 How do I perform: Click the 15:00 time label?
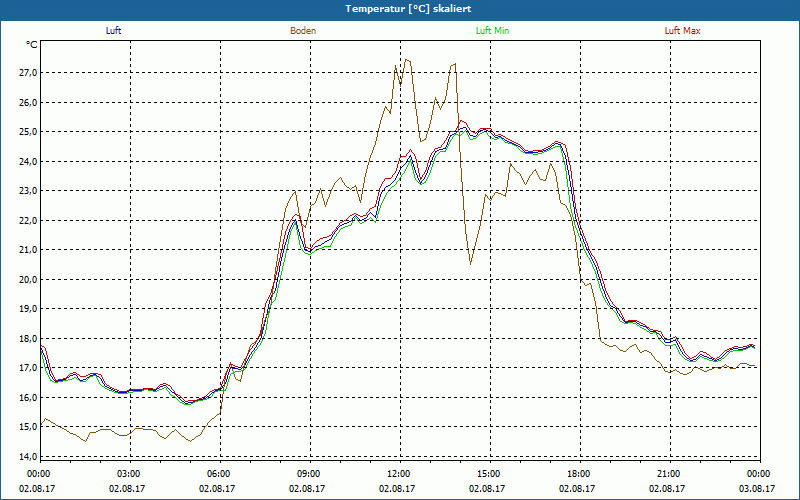point(490,474)
